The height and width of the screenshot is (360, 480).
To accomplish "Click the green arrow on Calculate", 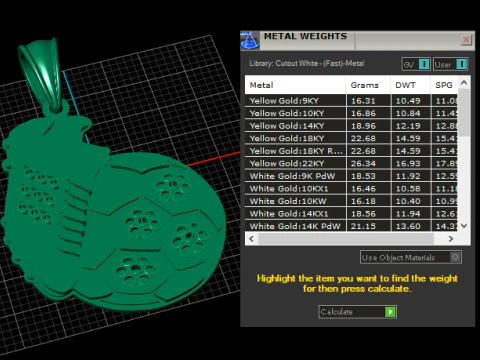I will pyautogui.click(x=390, y=312).
